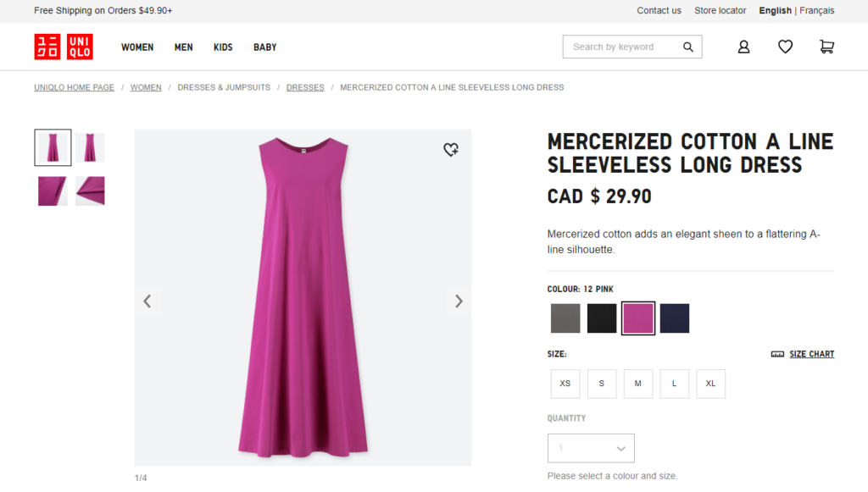The width and height of the screenshot is (868, 492).
Task: View the folded fabric thumbnail image
Action: tap(90, 191)
